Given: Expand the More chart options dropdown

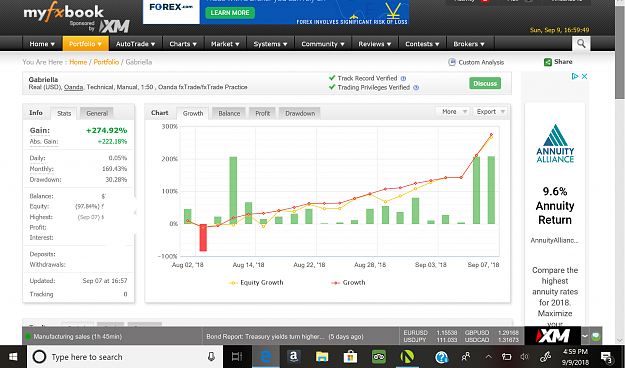Looking at the screenshot, I should [x=453, y=112].
